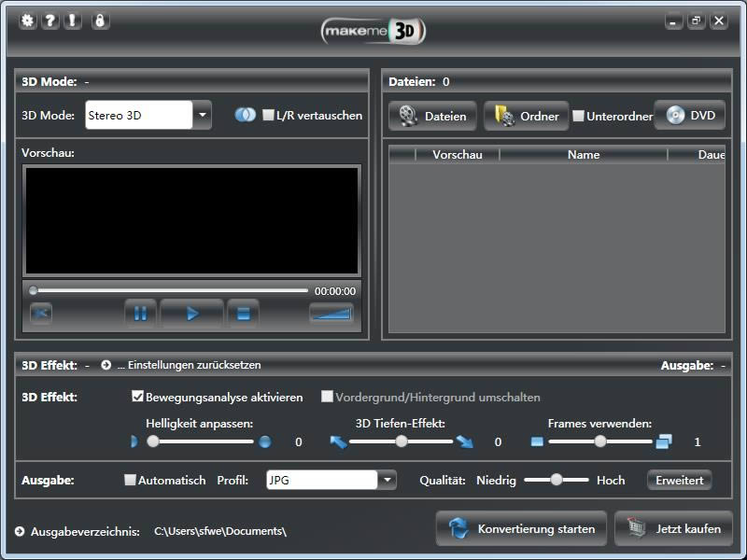Close the makeme3D window
Screen dimensions: 747x560
click(x=719, y=21)
